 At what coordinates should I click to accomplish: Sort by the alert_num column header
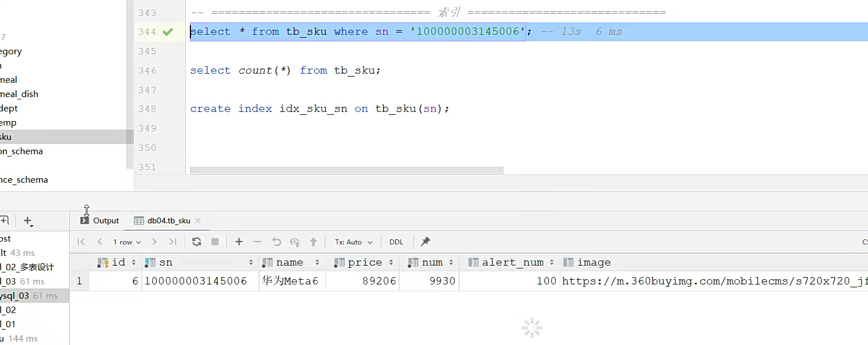click(510, 263)
